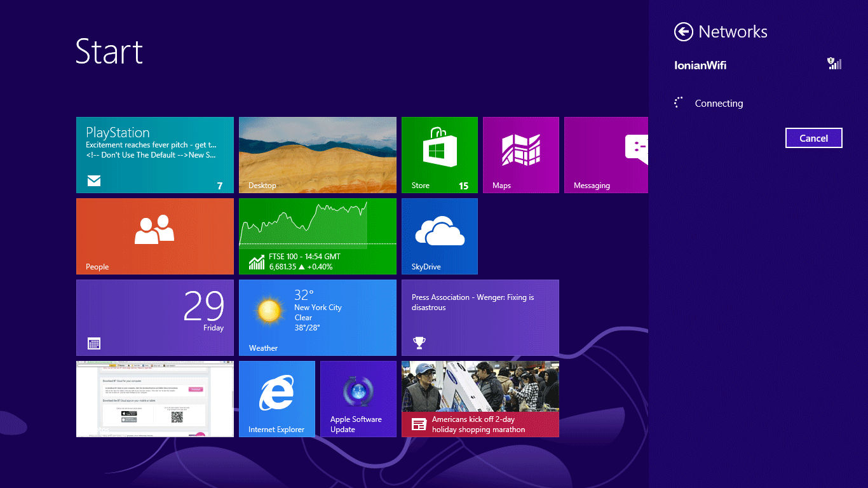Image resolution: width=868 pixels, height=488 pixels.
Task: Cancel the IonianWifi connection attempt
Action: [x=814, y=138]
